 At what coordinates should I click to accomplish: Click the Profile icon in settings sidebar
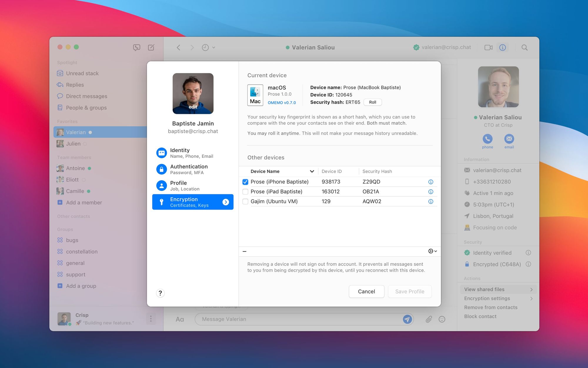click(162, 185)
